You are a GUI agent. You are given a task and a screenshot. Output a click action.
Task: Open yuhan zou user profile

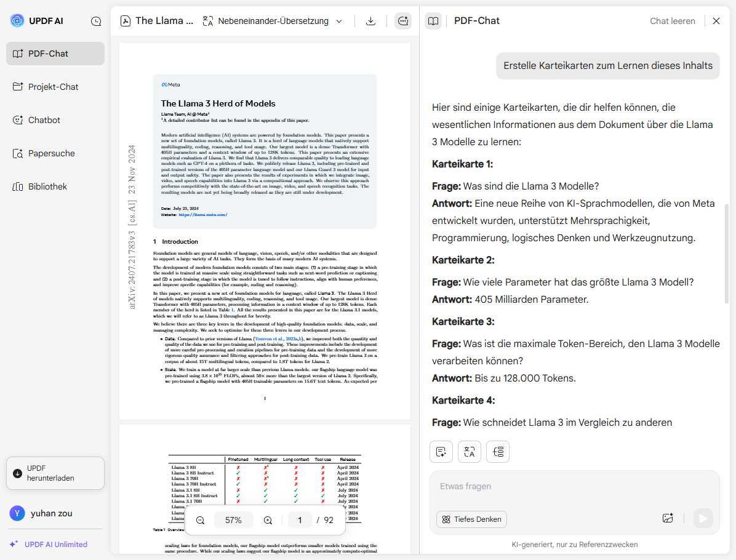(41, 513)
